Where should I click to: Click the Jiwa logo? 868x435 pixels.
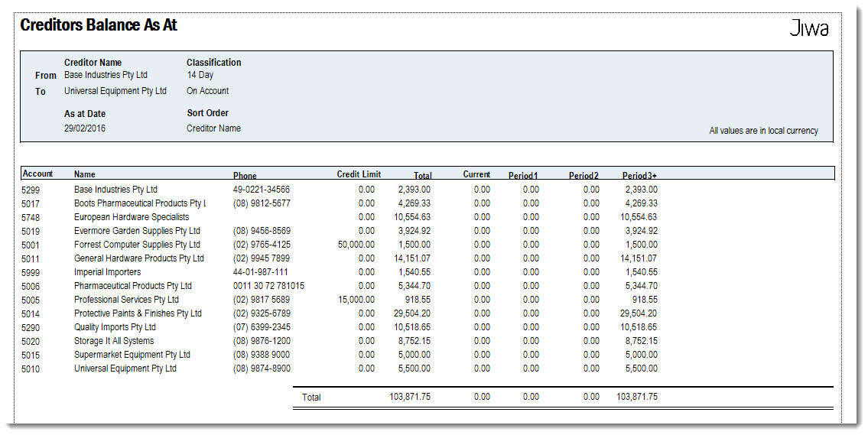[809, 28]
